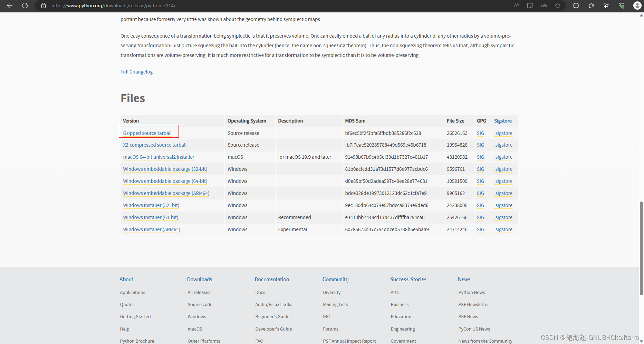Open Audio/Visual Talks footer link
The height and width of the screenshot is (344, 644).
pos(274,304)
